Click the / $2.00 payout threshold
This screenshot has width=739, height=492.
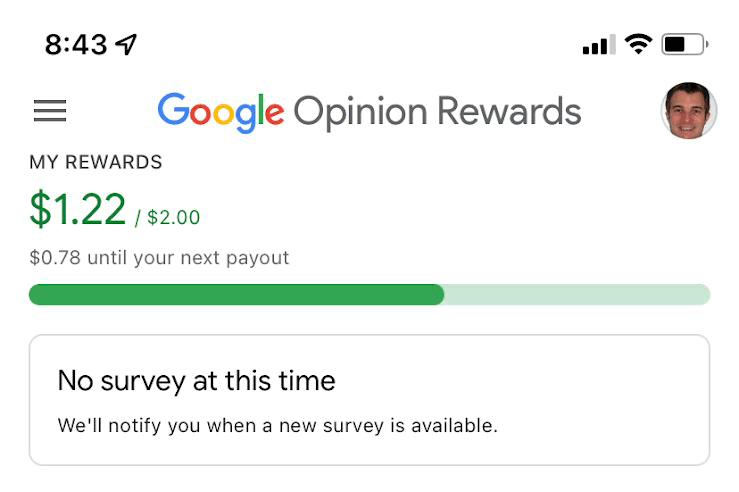pos(168,216)
